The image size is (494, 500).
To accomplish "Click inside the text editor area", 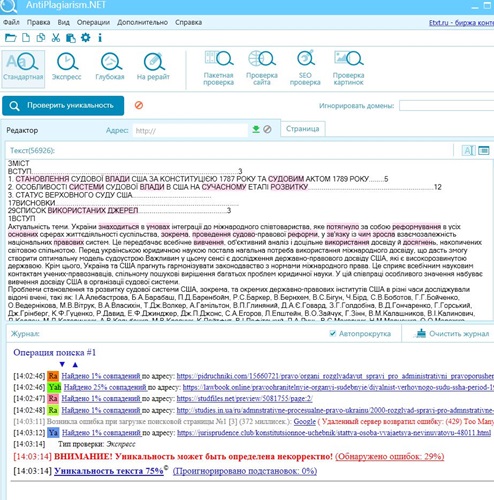I will pos(248,240).
